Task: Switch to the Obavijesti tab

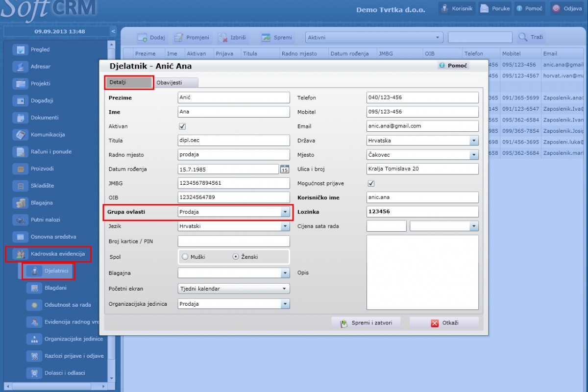Action: pyautogui.click(x=176, y=83)
